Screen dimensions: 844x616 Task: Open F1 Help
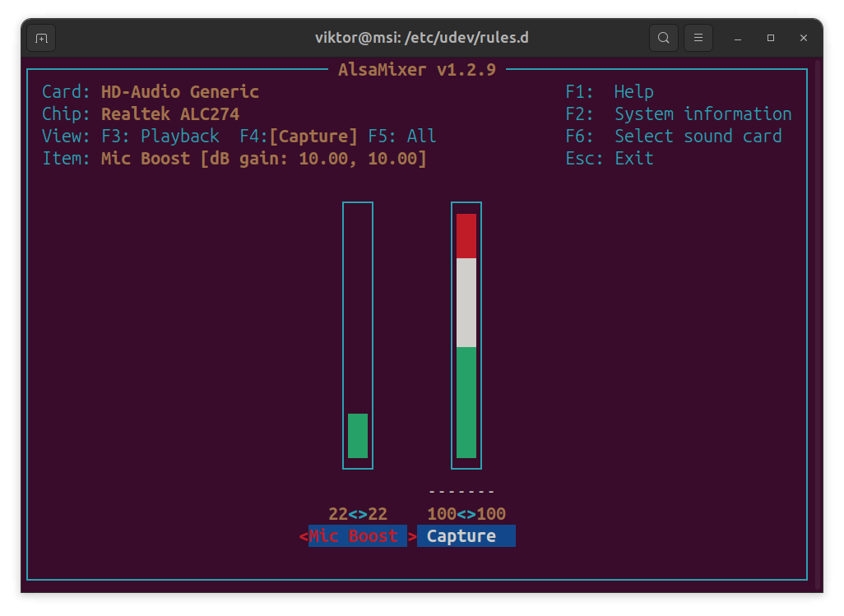(x=610, y=92)
